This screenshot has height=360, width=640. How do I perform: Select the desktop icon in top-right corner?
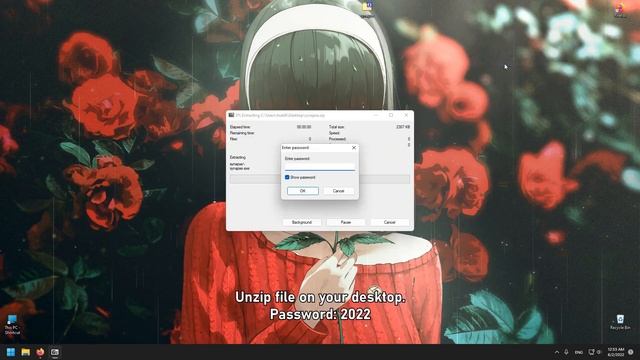click(620, 9)
